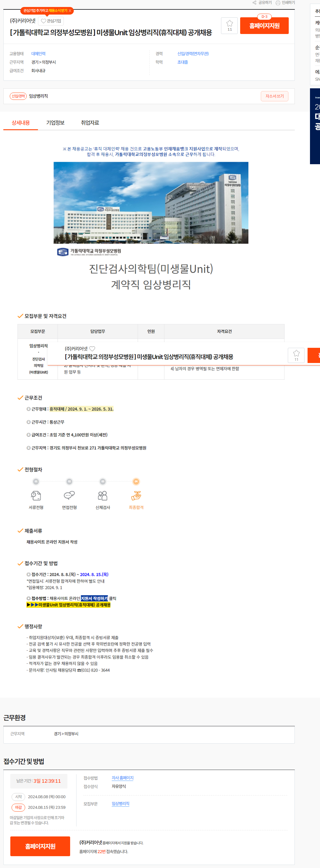320x868 pixels.
Task: Click the 면접전형 speech bubble icon
Action: (x=69, y=495)
